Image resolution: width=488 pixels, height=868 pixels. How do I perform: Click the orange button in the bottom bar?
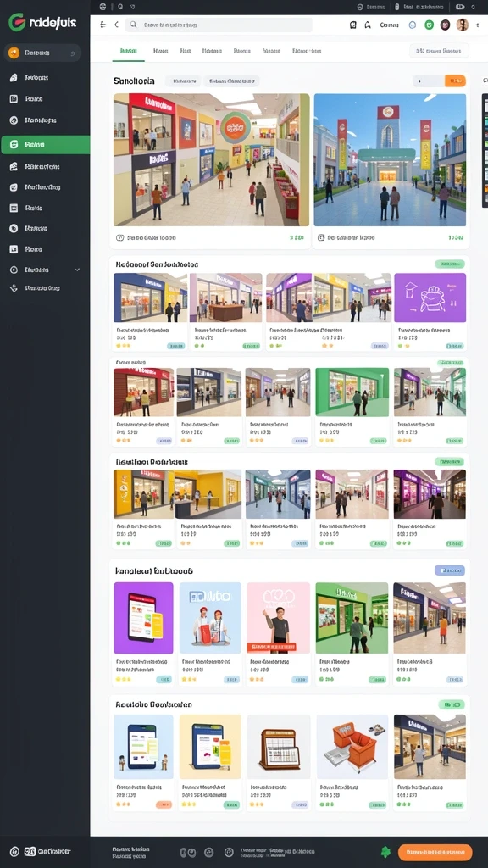[x=435, y=852]
